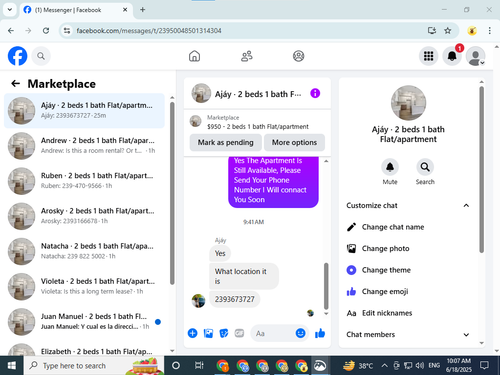Open Arosky conversation in the chat list
The width and height of the screenshot is (500, 375).
tap(84, 216)
